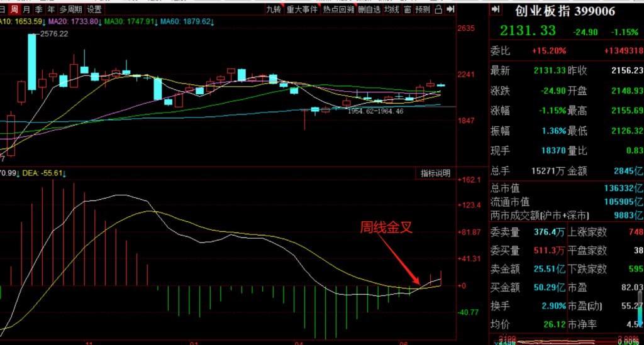Click the 总市值 136332亿 value
Screen dimensions: 644x345
tap(623, 189)
